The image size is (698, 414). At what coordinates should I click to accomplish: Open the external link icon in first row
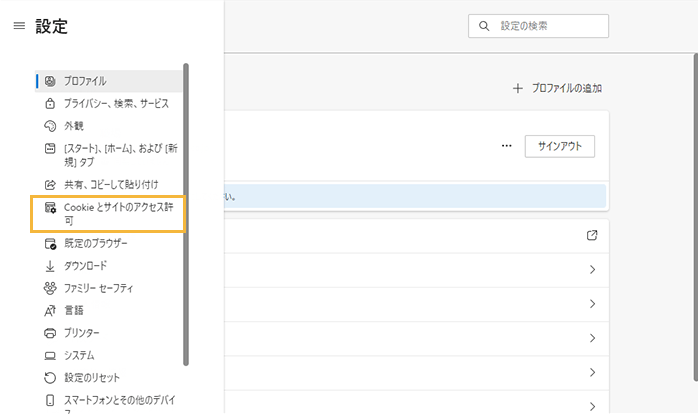coord(592,236)
